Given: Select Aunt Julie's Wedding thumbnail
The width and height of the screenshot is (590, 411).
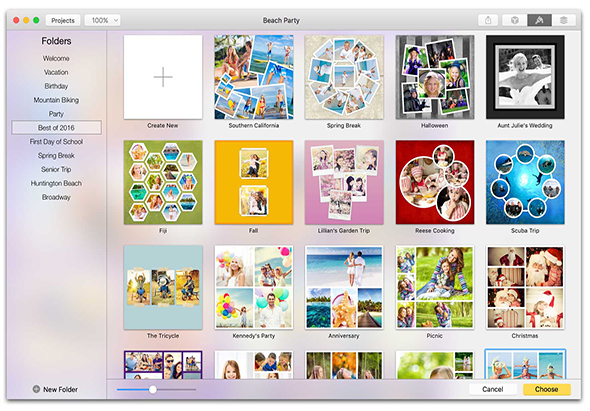Looking at the screenshot, I should pyautogui.click(x=525, y=77).
